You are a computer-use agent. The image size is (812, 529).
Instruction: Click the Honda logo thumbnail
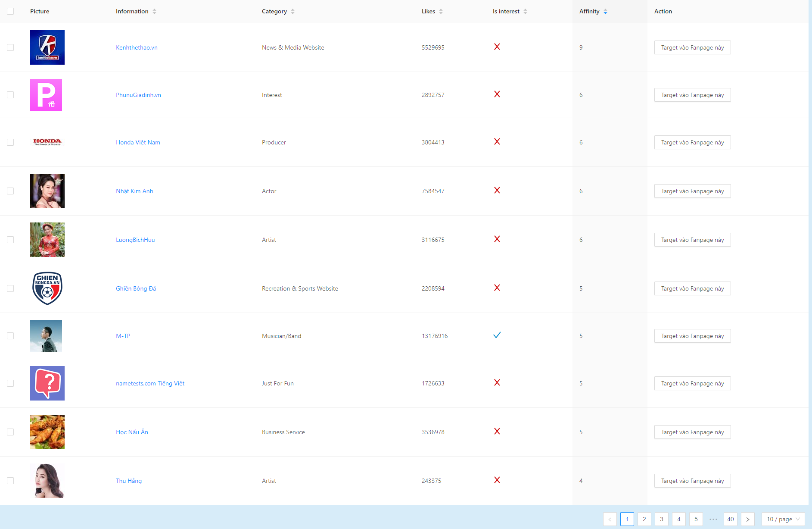pos(47,142)
